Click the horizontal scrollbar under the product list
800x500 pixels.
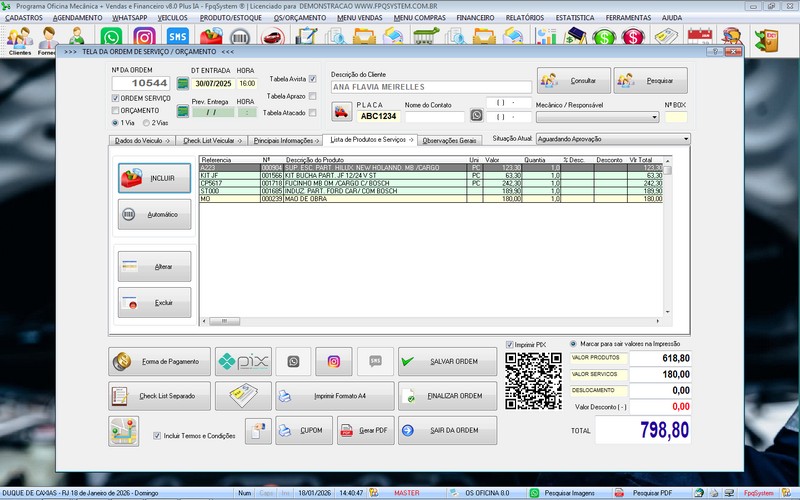pyautogui.click(x=430, y=321)
